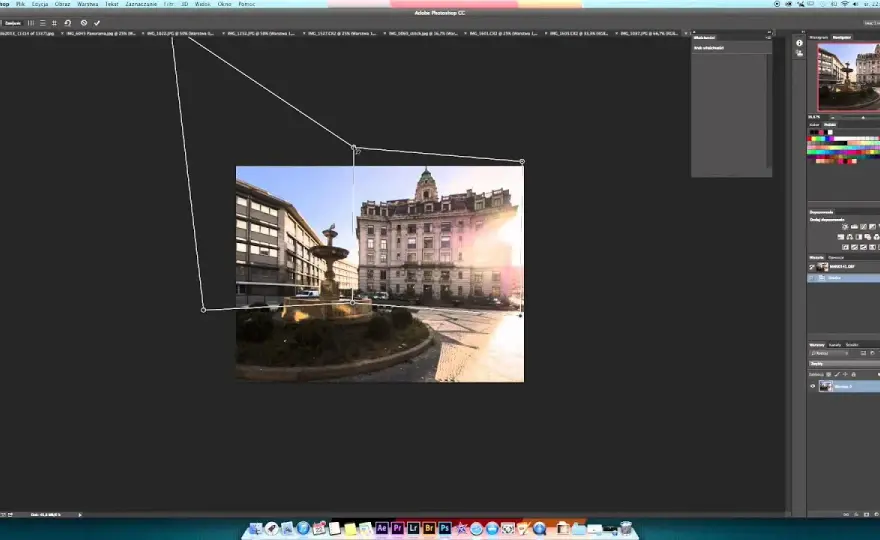This screenshot has width=880, height=540.
Task: Open the layer kind filter dropdown
Action: point(829,354)
